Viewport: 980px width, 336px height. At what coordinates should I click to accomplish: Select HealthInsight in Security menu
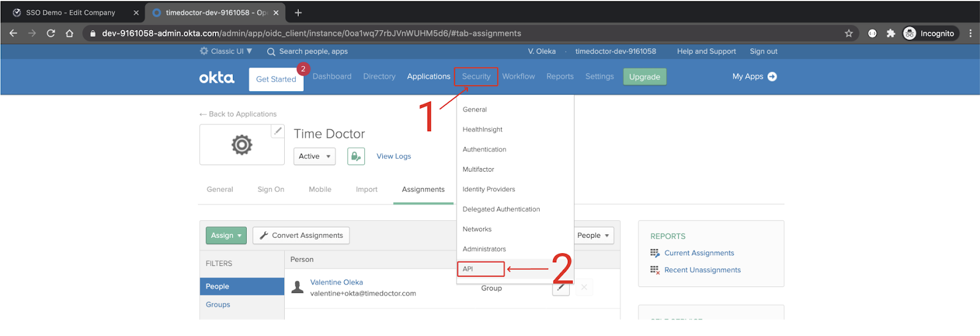515,129
